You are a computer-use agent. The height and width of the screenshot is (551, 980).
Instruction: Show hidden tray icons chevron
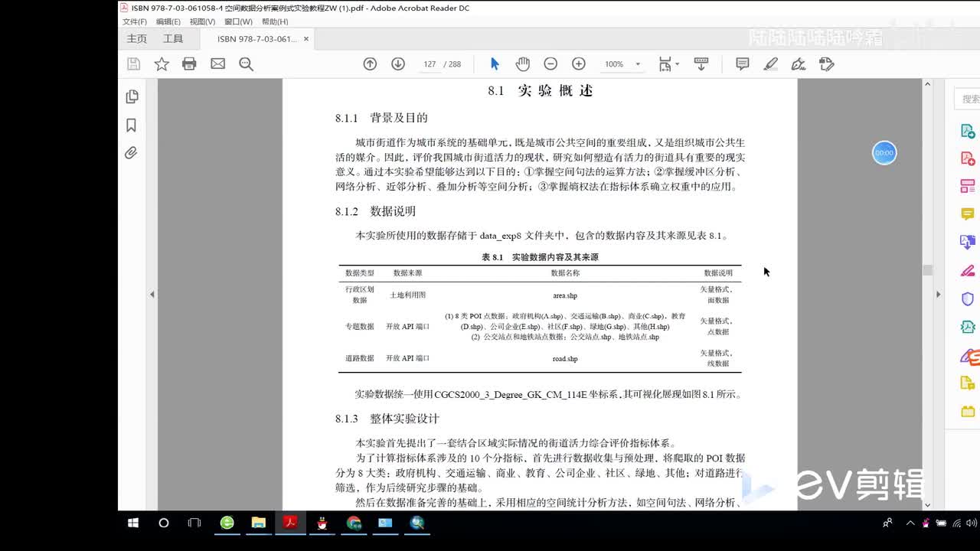(x=910, y=523)
